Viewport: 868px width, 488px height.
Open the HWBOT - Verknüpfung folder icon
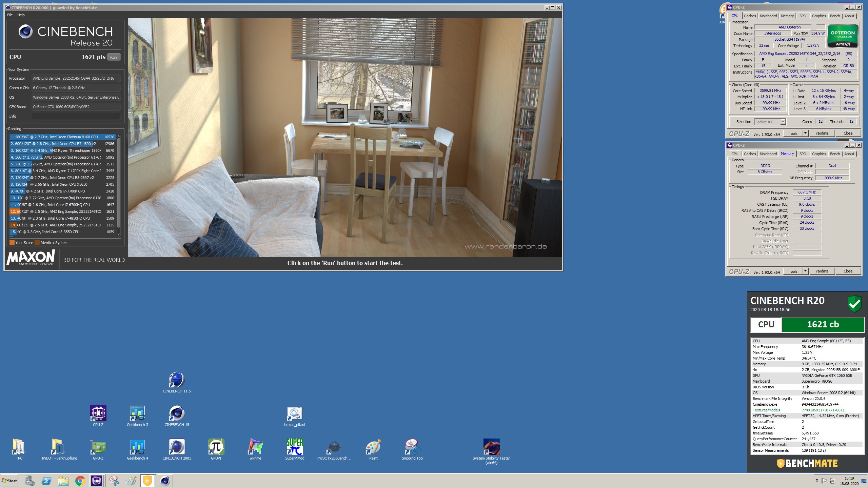(59, 450)
